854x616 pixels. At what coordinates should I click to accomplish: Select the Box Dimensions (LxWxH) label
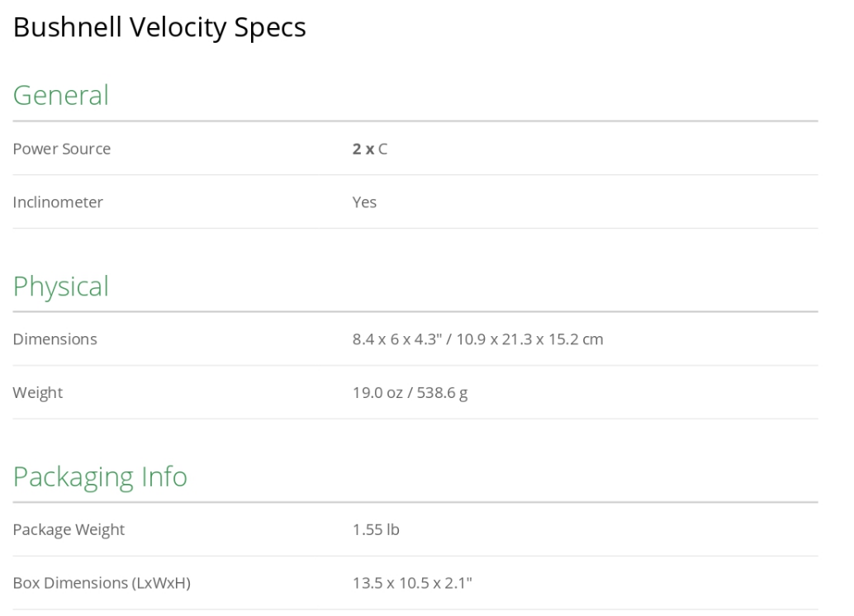102,584
